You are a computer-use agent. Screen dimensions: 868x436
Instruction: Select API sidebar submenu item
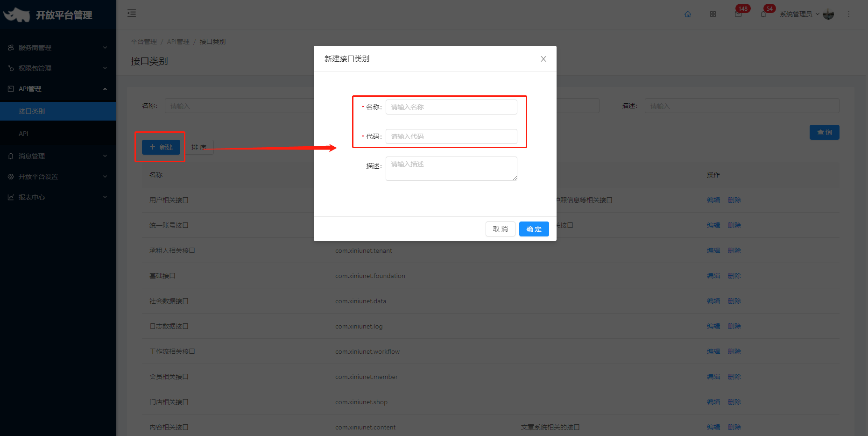(58, 134)
